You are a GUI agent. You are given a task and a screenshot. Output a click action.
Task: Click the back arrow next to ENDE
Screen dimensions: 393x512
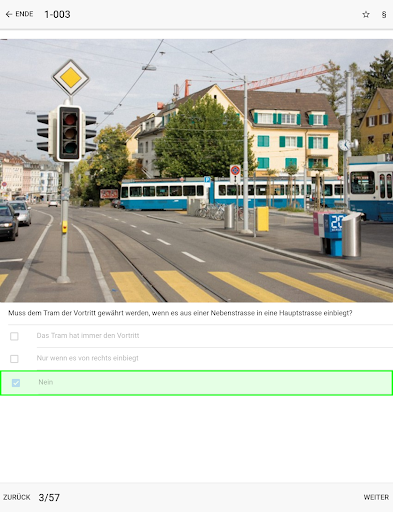tap(9, 14)
